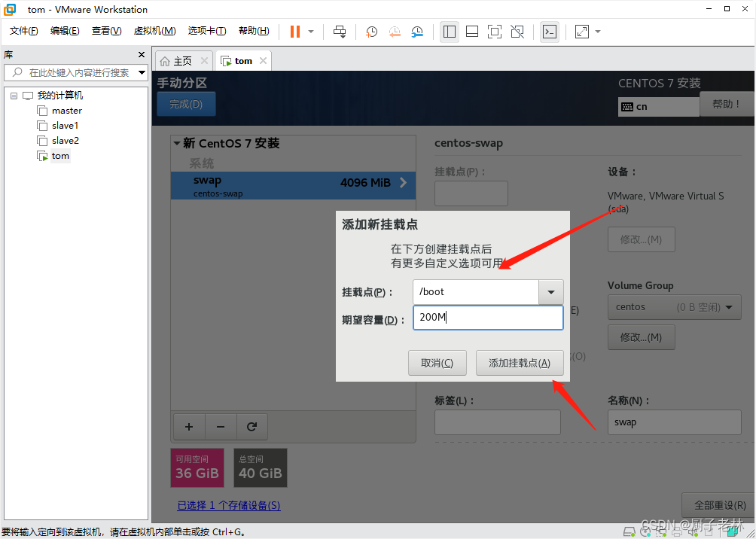Click the Unity mode icon
Image resolution: width=756 pixels, height=539 pixels.
coord(517,32)
